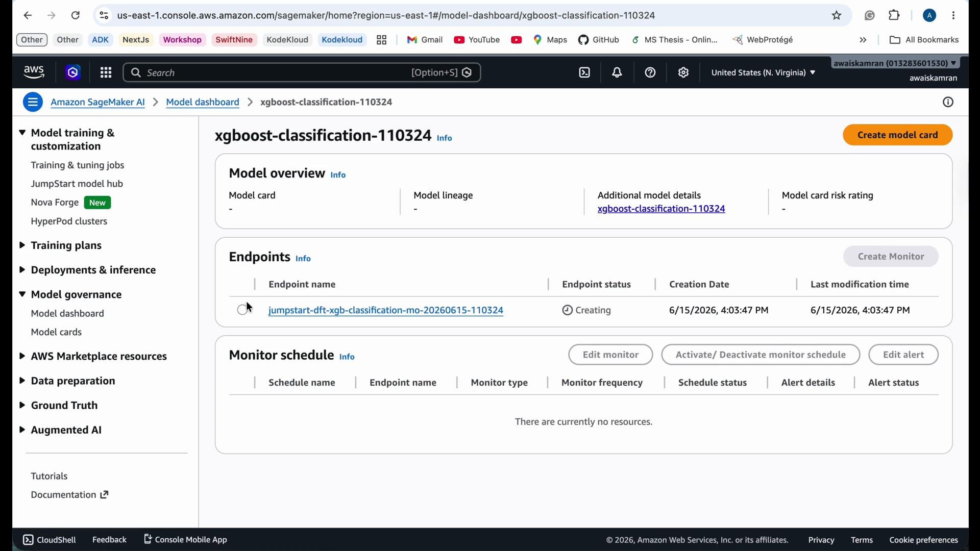Open the AWS help question mark icon
This screenshot has height=551, width=980.
[x=650, y=73]
